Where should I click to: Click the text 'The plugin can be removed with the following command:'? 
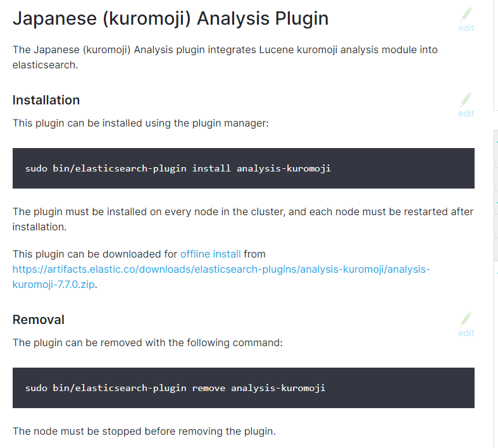click(x=147, y=343)
